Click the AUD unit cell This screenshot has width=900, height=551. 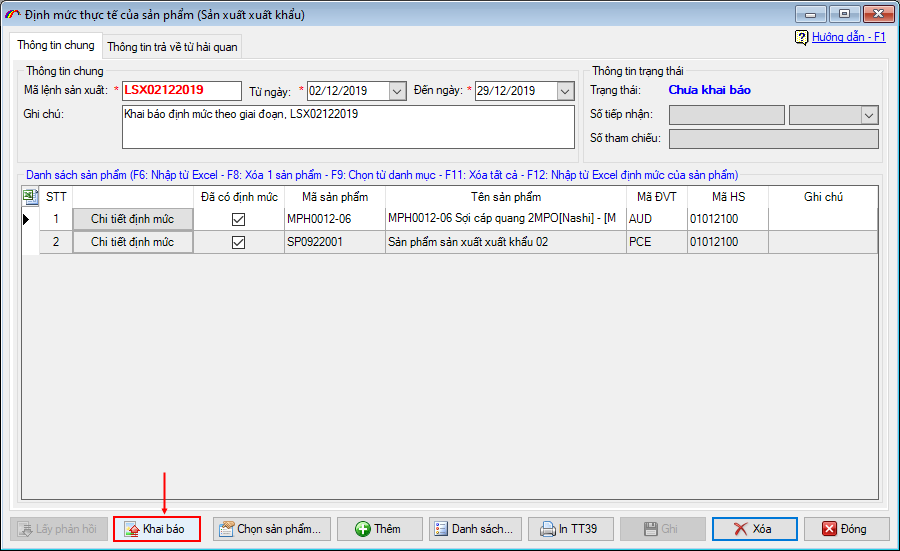point(657,219)
